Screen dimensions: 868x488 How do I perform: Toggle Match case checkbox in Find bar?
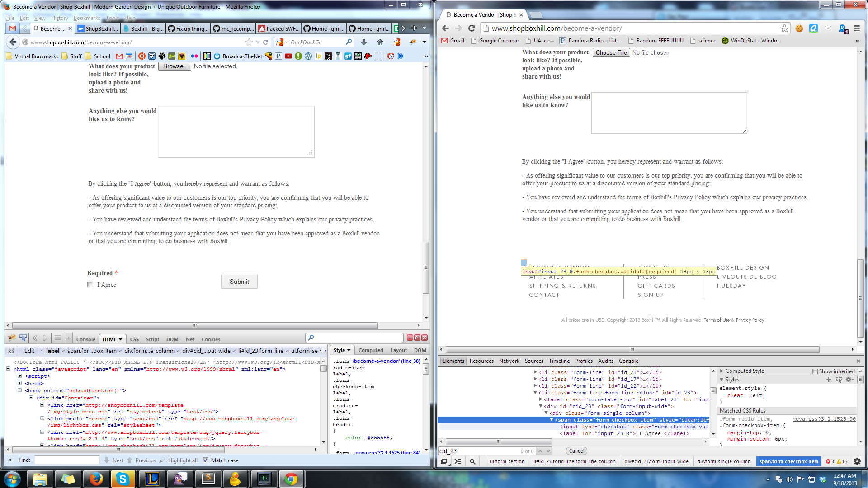[x=205, y=460]
